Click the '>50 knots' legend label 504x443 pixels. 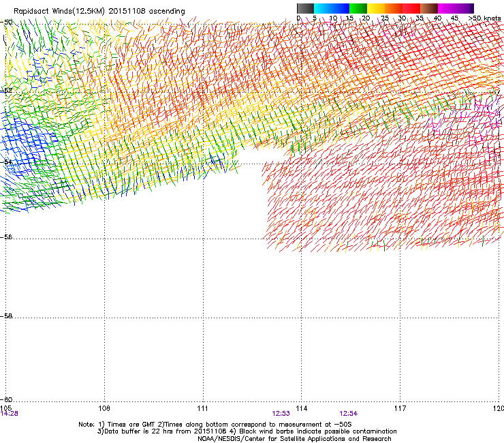[x=484, y=18]
